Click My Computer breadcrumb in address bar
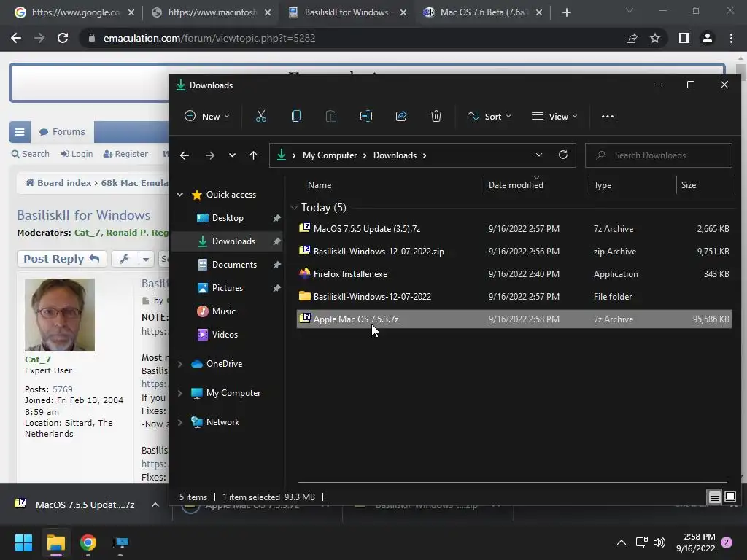 (x=330, y=155)
